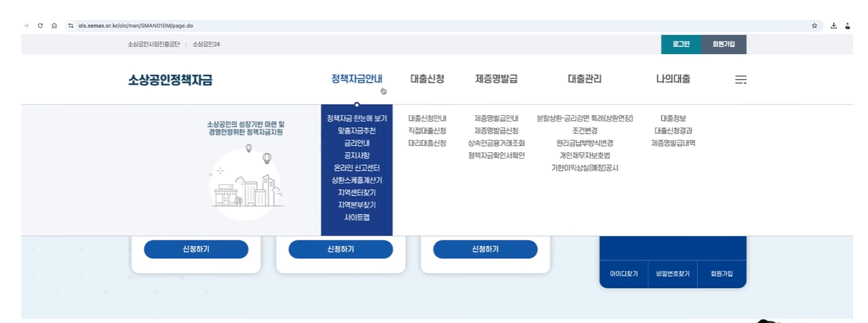
Task: Open 분할상환·금리감면 특례(상환연장) link
Action: (x=585, y=118)
